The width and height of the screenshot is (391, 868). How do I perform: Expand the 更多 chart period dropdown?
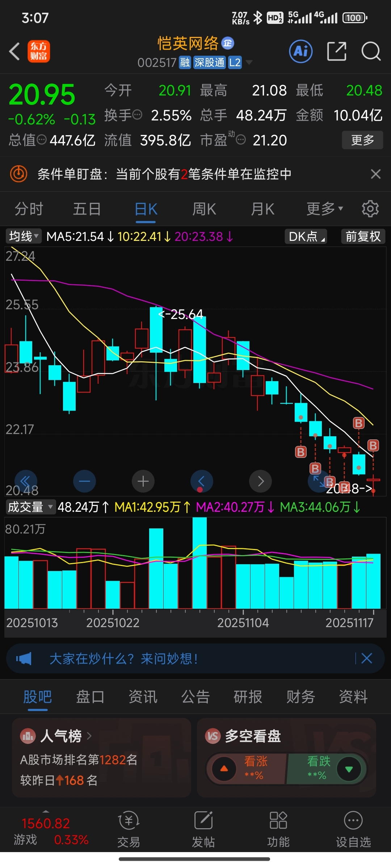(324, 209)
